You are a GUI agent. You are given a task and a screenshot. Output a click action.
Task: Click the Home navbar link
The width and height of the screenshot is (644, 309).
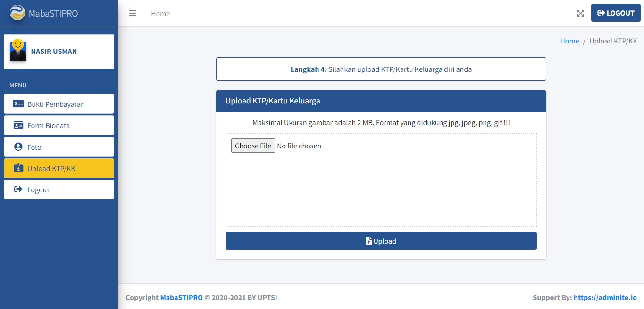[x=160, y=14]
